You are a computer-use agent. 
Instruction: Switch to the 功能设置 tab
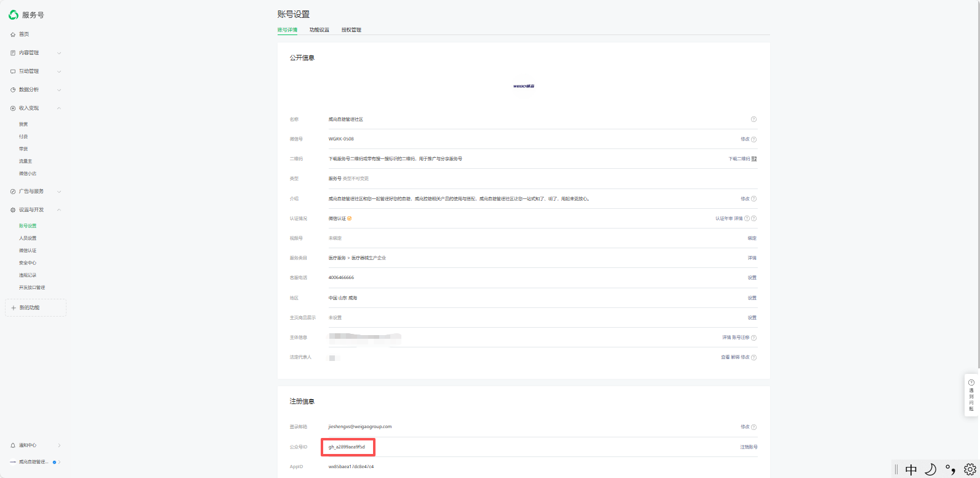point(319,30)
